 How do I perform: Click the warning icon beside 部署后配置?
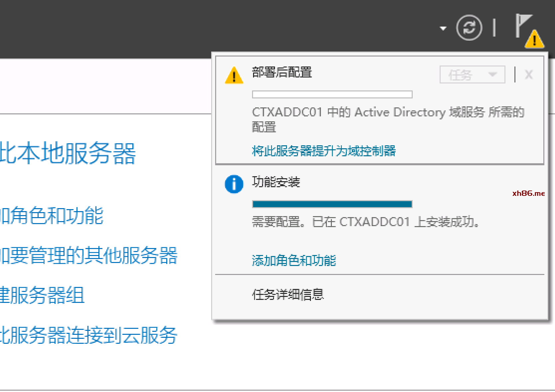tap(234, 75)
